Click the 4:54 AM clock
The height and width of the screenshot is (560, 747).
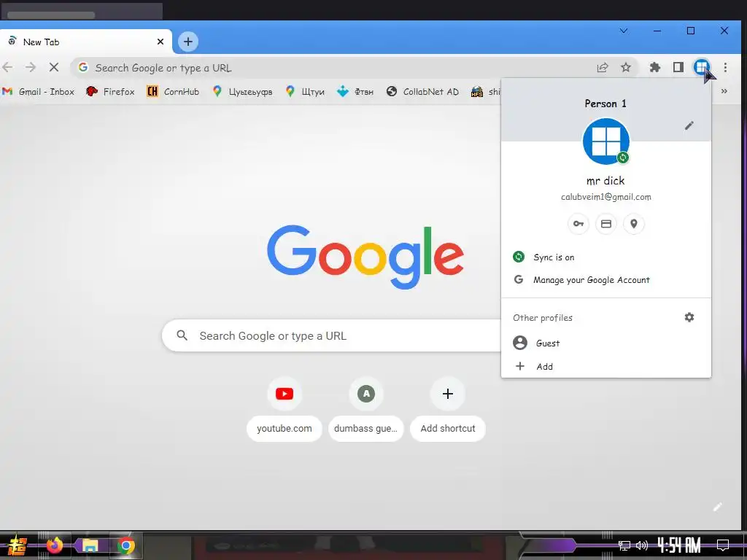pyautogui.click(x=679, y=545)
